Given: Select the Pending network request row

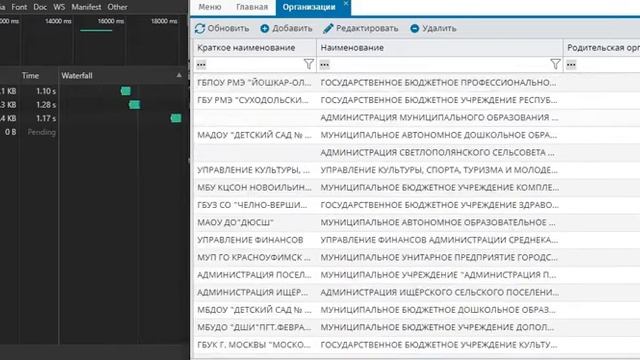Looking at the screenshot, I should pos(94,132).
